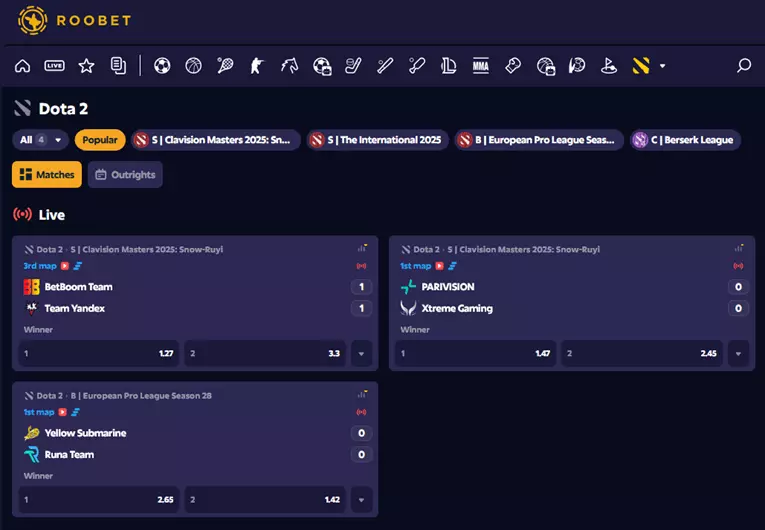Select the Counter-Strike shooter icon
Image resolution: width=765 pixels, height=530 pixels.
pos(257,65)
